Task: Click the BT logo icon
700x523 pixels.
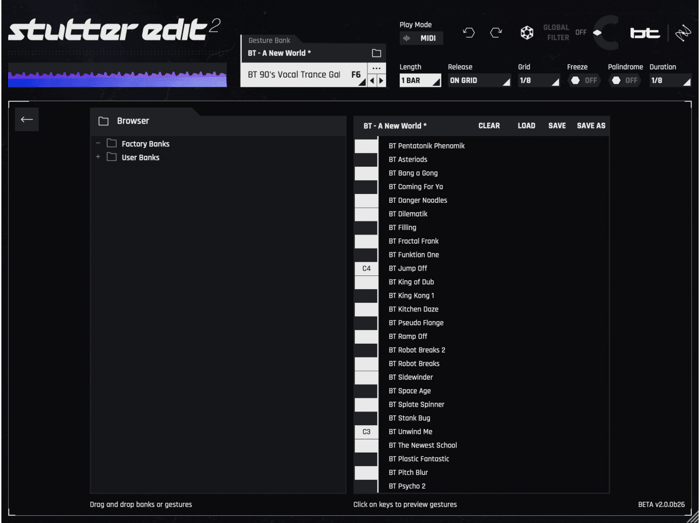Action: (645, 33)
